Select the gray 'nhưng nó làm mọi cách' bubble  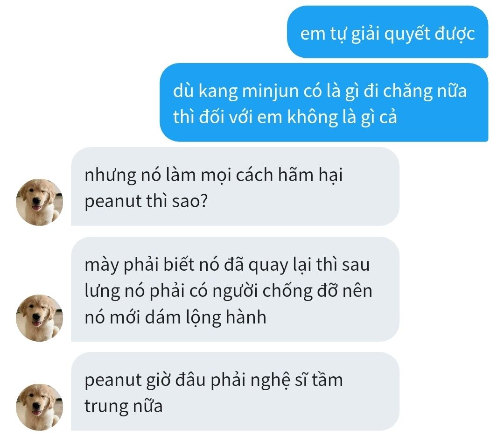pos(235,186)
